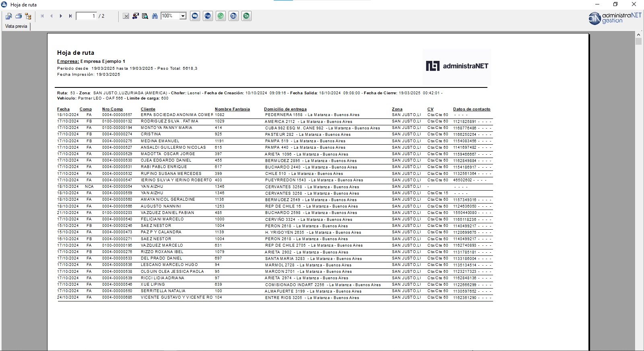Click the administraNET gestion logo top-right
This screenshot has height=351, width=644.
click(x=615, y=18)
